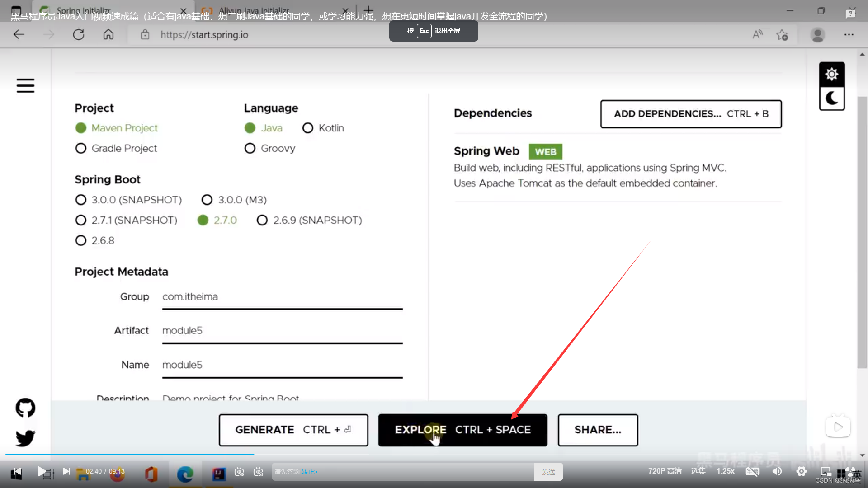Enable picture-in-picture mode icon
The width and height of the screenshot is (868, 488).
click(x=826, y=472)
